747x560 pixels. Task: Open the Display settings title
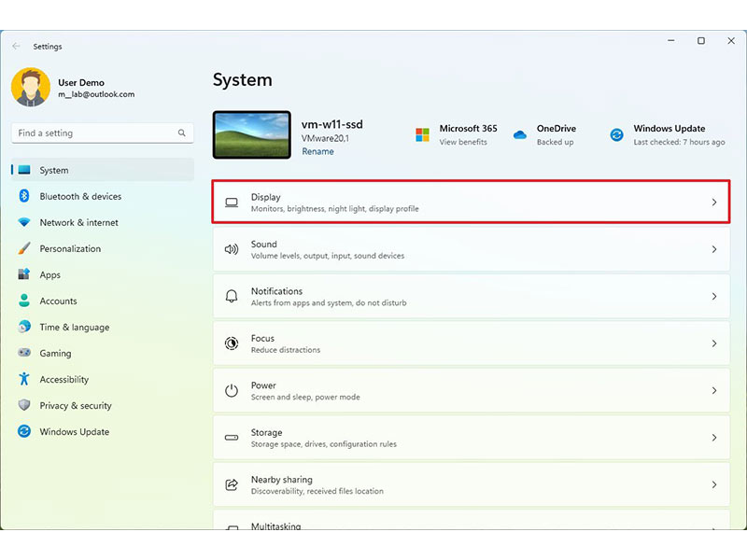click(x=266, y=197)
